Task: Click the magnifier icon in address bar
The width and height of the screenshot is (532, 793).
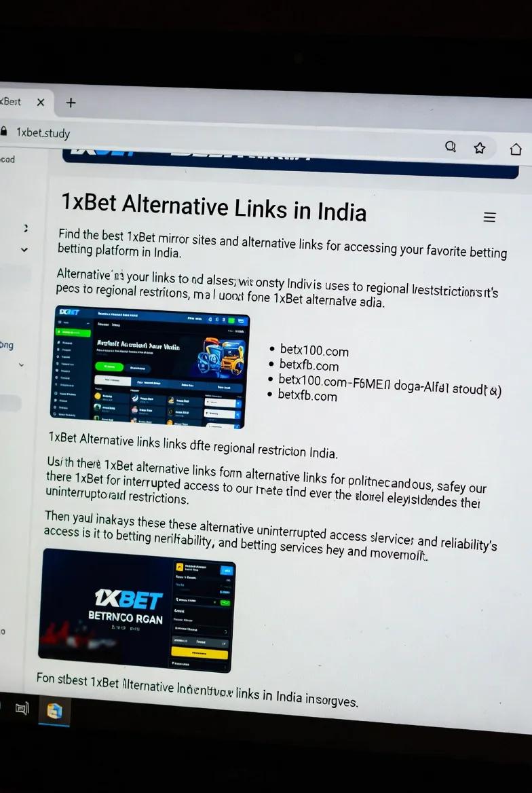Action: [x=451, y=147]
